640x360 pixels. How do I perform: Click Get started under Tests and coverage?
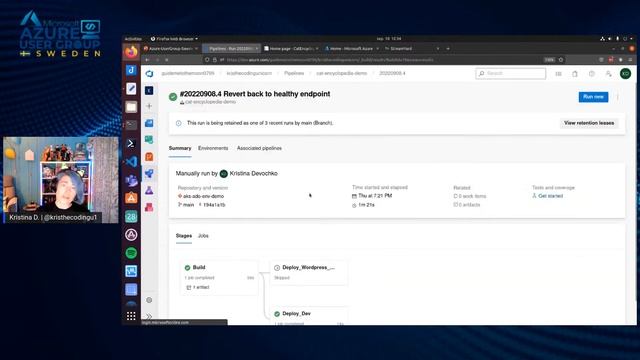point(550,196)
